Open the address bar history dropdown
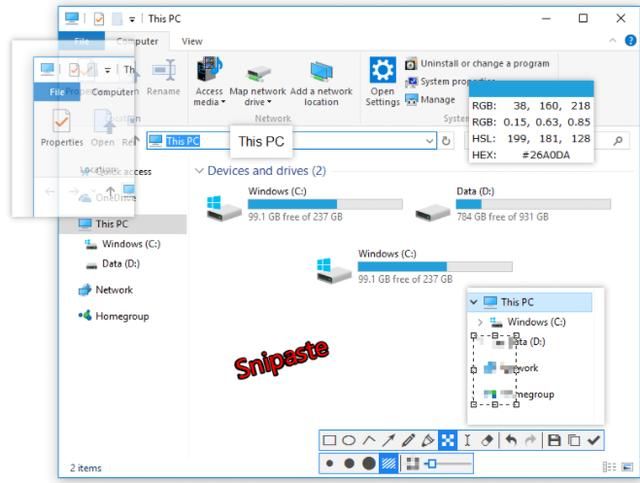This screenshot has height=483, width=640. point(429,141)
